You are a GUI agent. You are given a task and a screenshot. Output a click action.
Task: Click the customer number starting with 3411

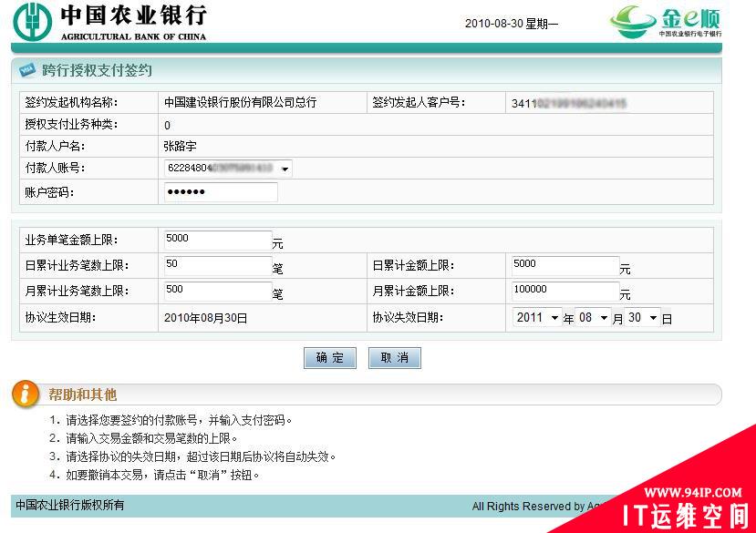[569, 103]
